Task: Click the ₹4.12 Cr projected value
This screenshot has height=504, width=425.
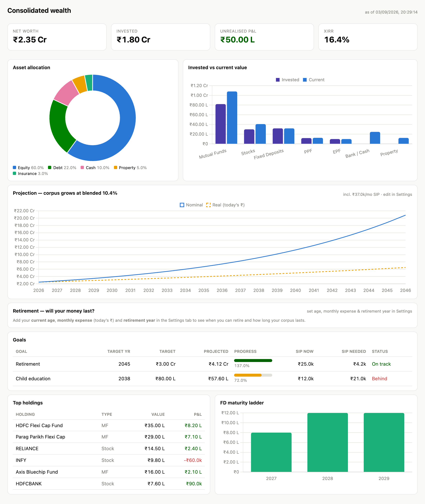Action: 218,364
